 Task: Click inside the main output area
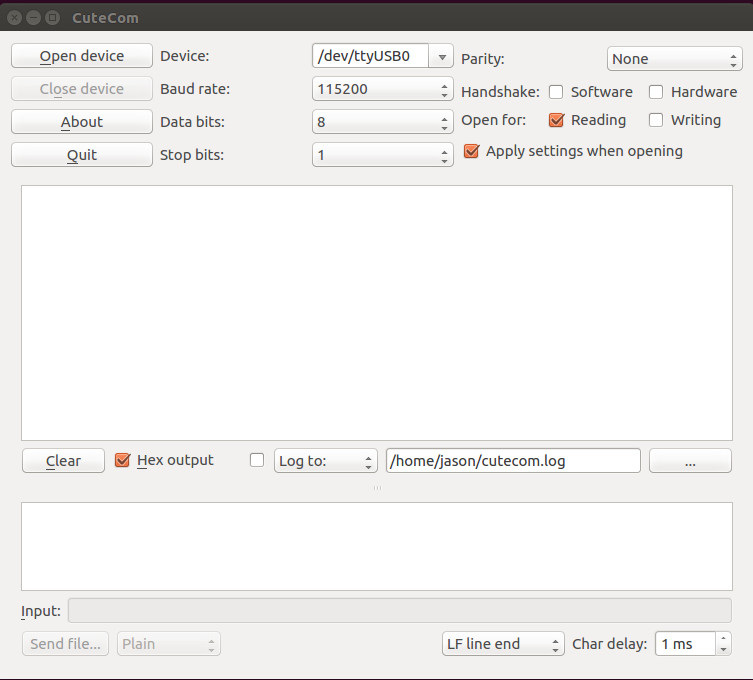pyautogui.click(x=377, y=313)
